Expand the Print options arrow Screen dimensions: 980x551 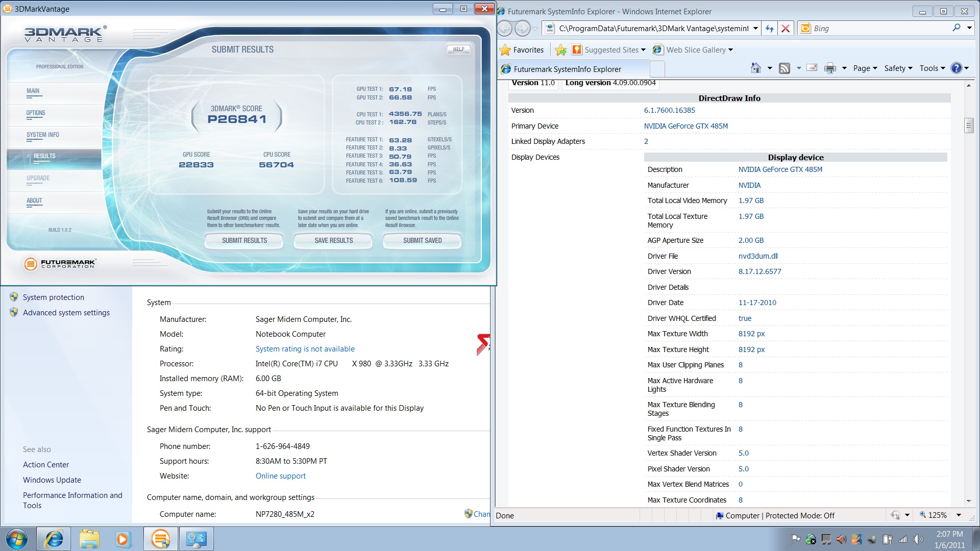[844, 68]
